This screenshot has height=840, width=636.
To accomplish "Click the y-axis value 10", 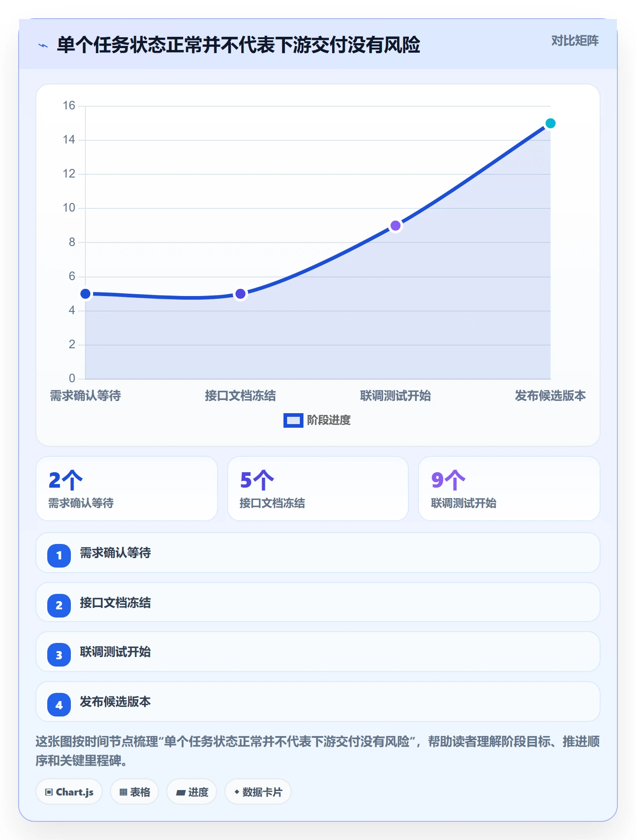I will 69,208.
